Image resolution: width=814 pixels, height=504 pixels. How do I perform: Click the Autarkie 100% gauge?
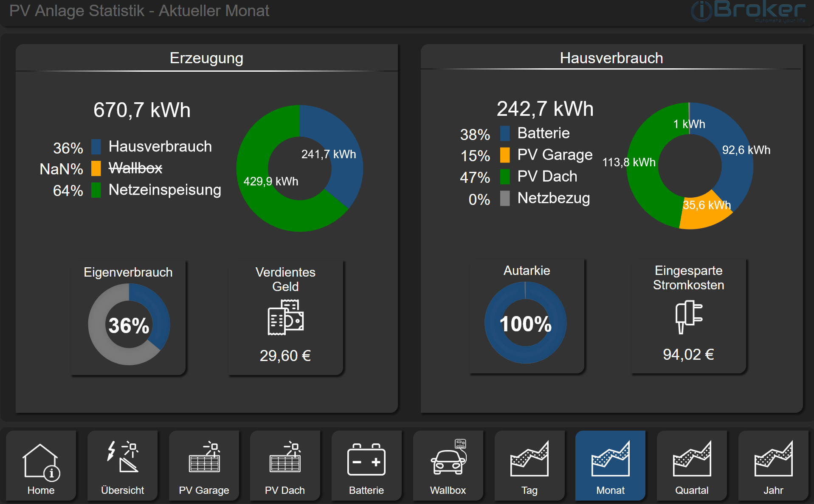click(525, 323)
